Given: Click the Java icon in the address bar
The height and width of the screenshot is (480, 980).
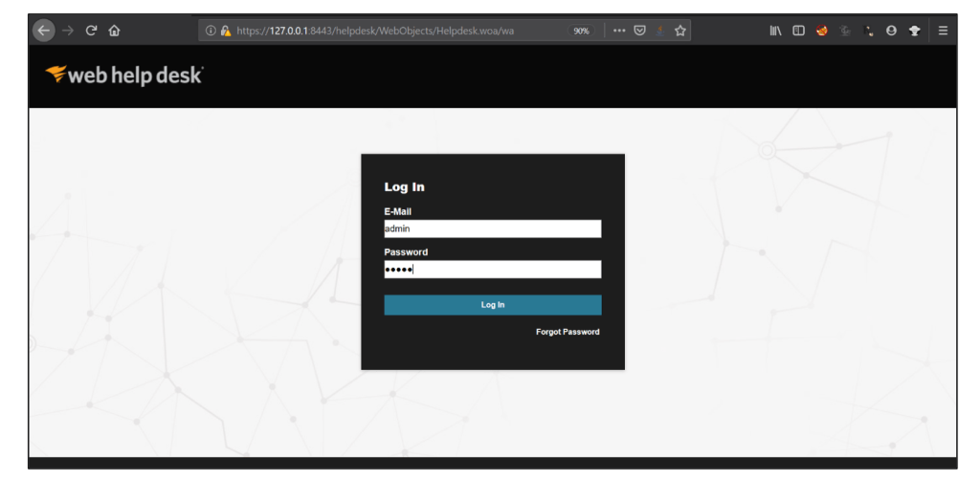Looking at the screenshot, I should click(x=660, y=31).
